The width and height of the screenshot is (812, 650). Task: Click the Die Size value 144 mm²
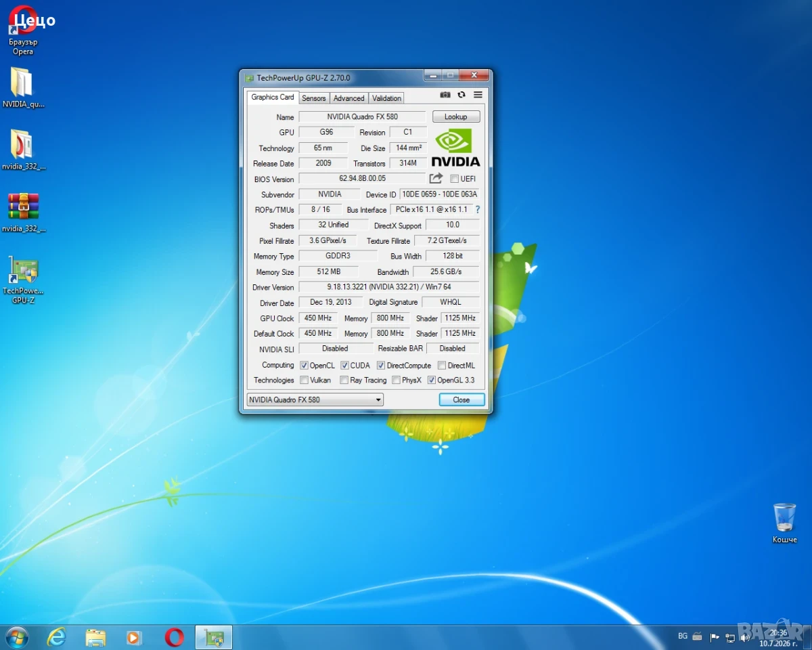pyautogui.click(x=409, y=148)
